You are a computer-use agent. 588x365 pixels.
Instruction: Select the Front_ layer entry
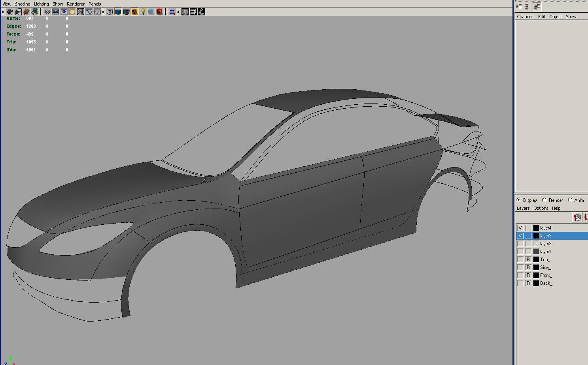546,275
